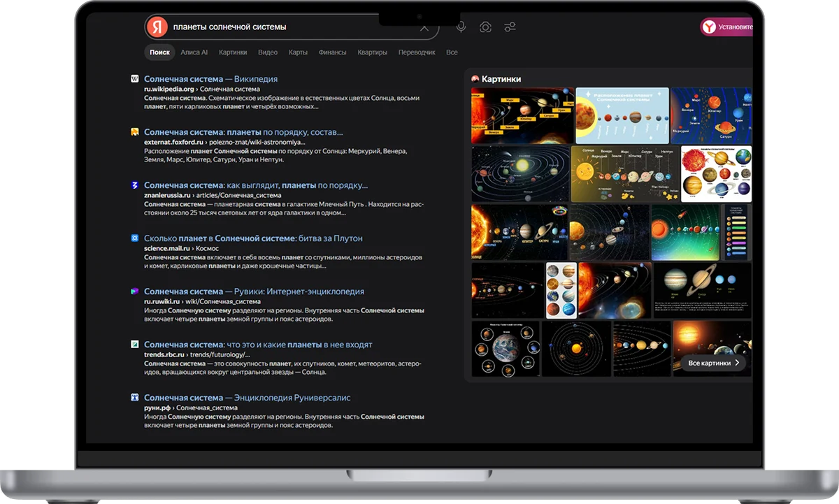Screen dimensions: 839x504
Task: Click the ru.ruwiki.ru URL
Action: click(161, 301)
